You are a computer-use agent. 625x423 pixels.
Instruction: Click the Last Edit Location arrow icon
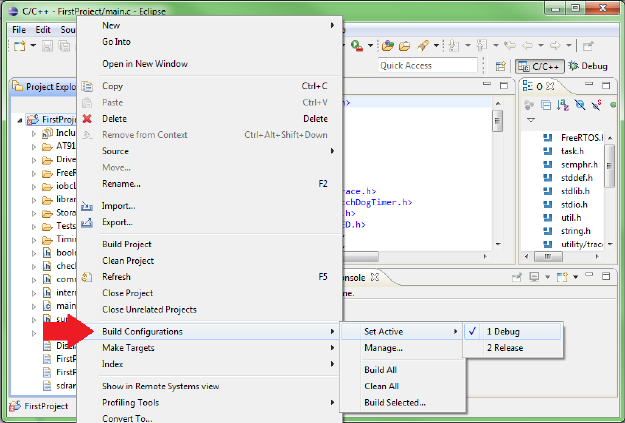pos(509,46)
